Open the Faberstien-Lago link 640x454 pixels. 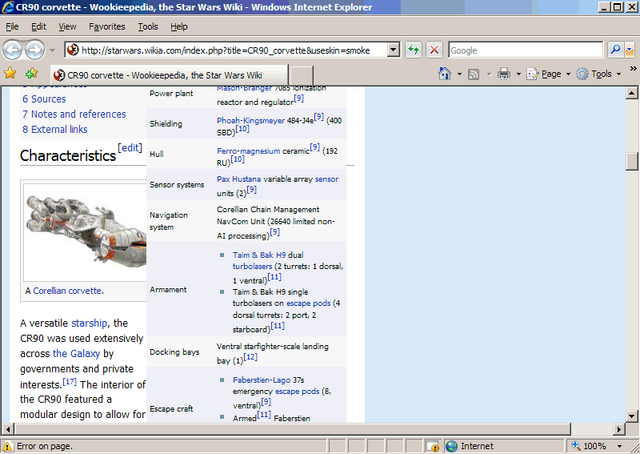pyautogui.click(x=262, y=380)
